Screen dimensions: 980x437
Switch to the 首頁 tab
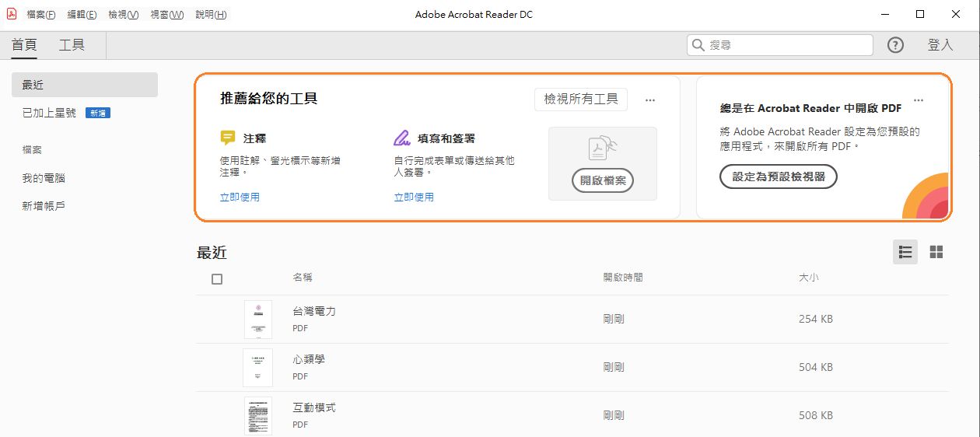[24, 45]
